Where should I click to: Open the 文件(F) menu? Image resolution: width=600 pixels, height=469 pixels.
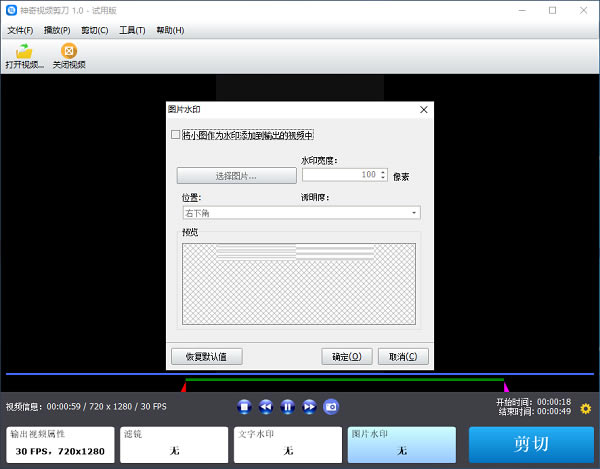20,30
